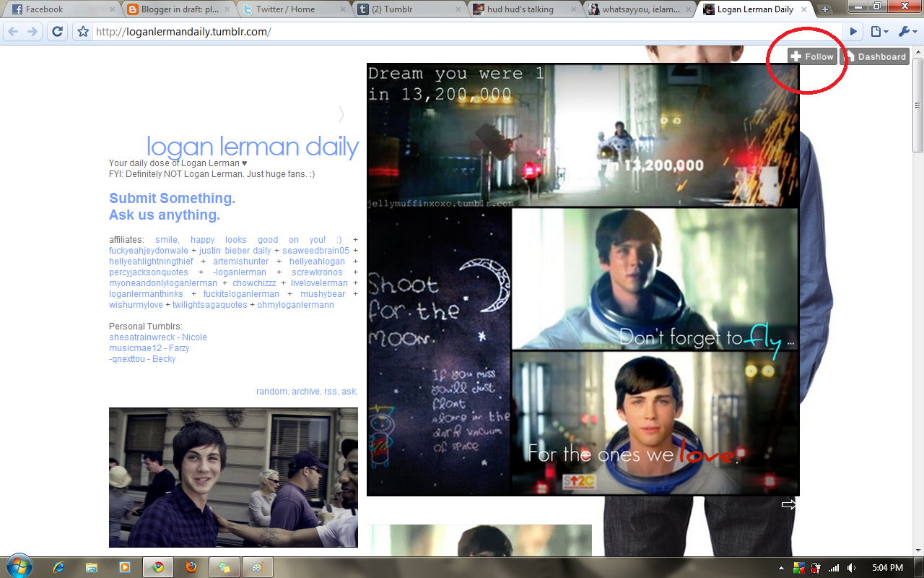Open the clock showing 5:04 PM
Image resolution: width=924 pixels, height=578 pixels.
point(887,568)
